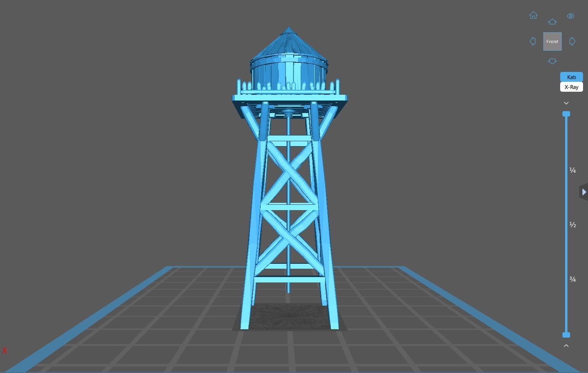Jump slider to the ½ mark
This screenshot has width=588, height=373.
[x=572, y=225]
